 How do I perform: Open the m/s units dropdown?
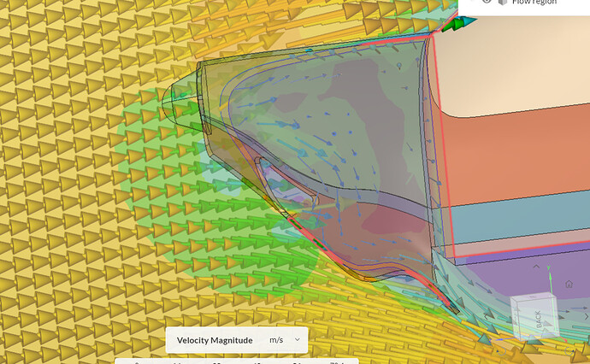[285, 340]
